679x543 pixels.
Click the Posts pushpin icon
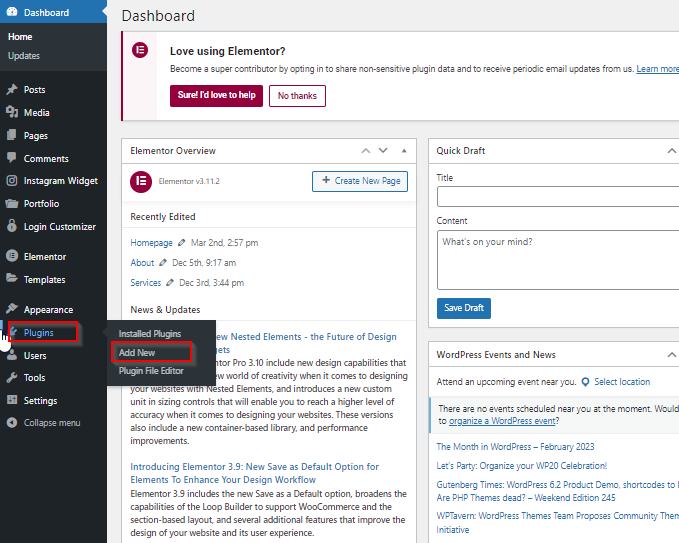12,90
